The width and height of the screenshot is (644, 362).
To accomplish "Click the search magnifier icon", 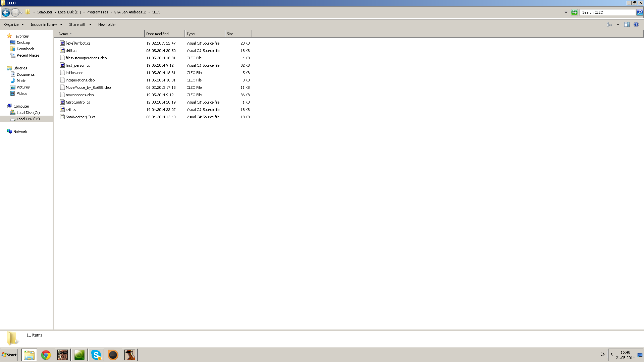I will (640, 12).
